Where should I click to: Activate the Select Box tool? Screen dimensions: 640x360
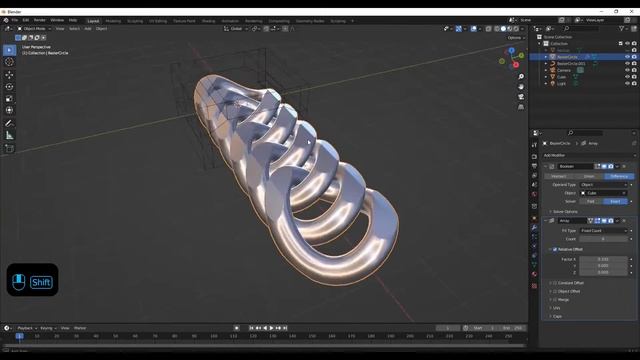(x=9, y=50)
